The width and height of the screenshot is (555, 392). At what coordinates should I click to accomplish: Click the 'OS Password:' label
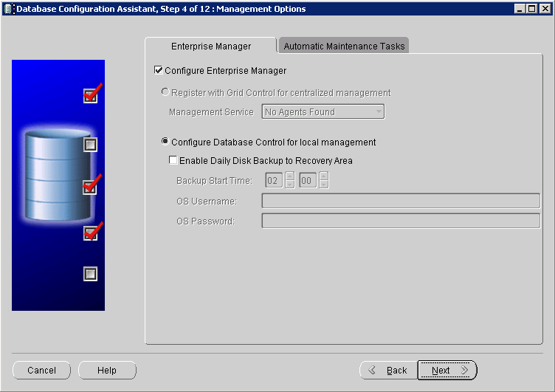point(206,221)
